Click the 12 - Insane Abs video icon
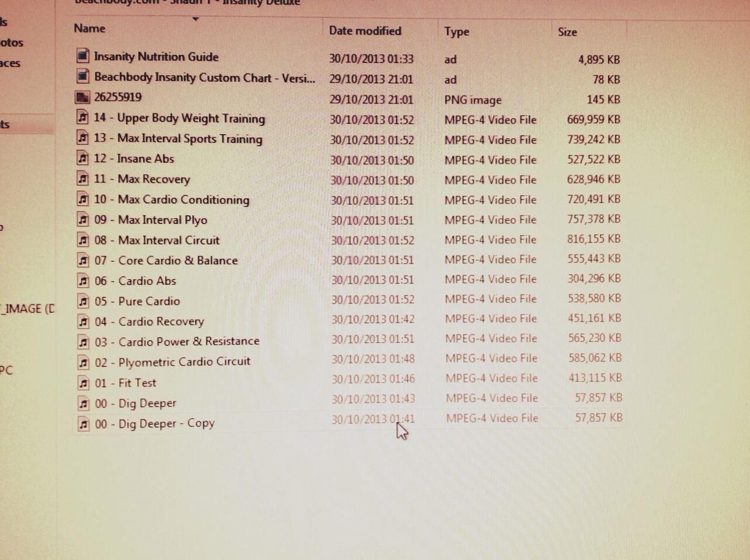This screenshot has height=560, width=750. 83,158
